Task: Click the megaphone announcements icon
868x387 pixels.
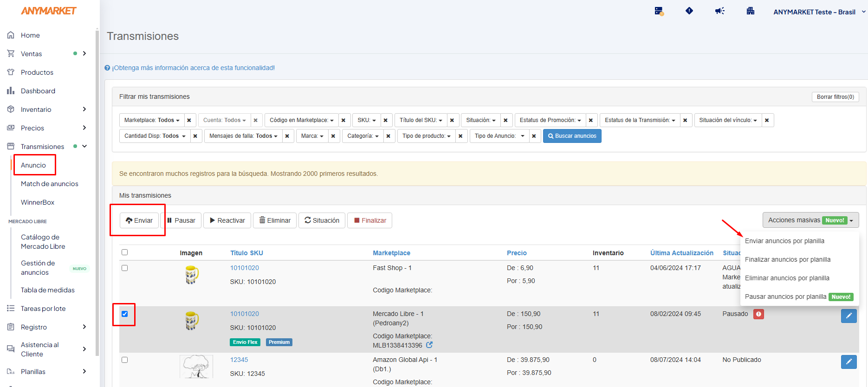Action: tap(720, 11)
